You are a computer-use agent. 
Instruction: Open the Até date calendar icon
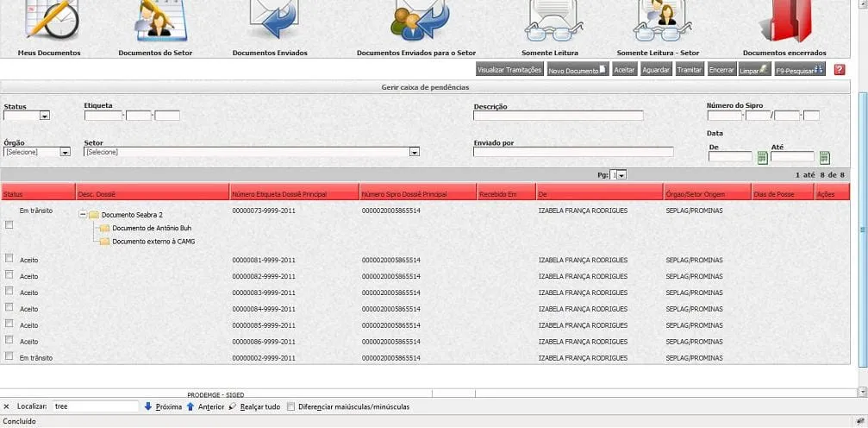[x=824, y=157]
